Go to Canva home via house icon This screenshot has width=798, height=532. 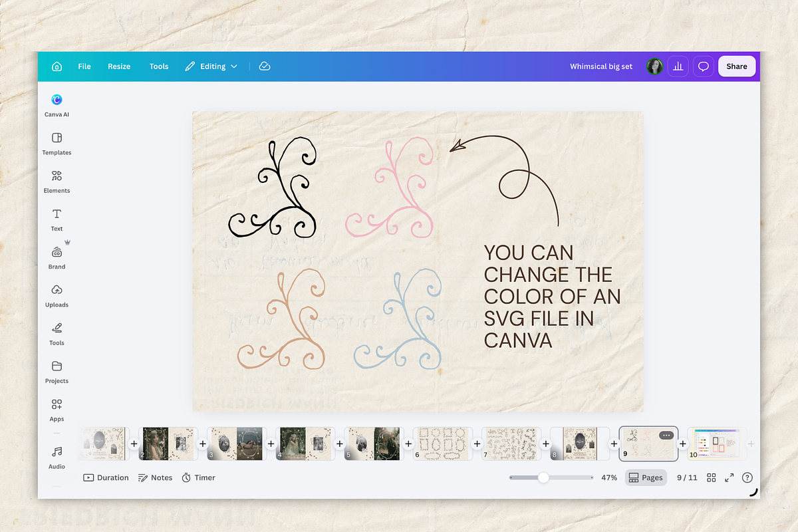pyautogui.click(x=57, y=66)
